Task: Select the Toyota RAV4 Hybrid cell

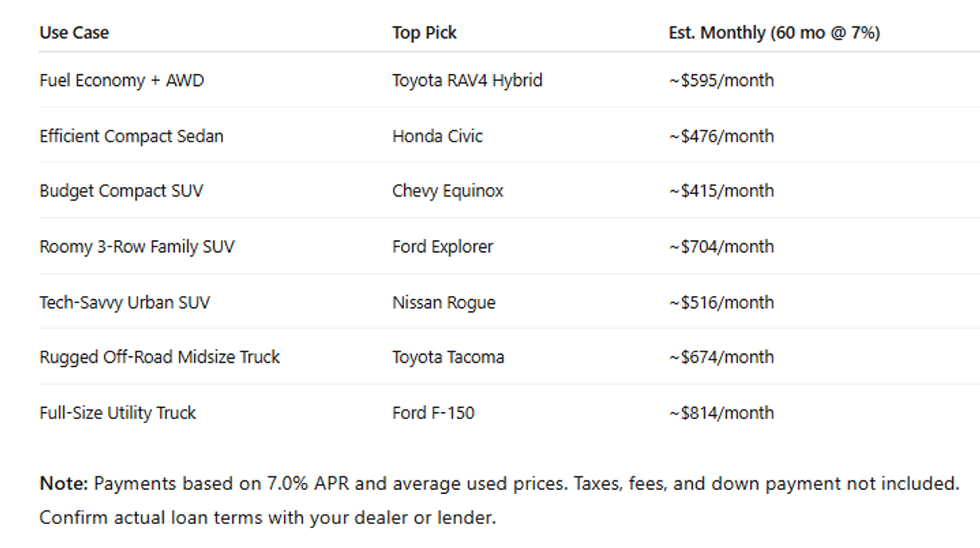Action: tap(467, 80)
